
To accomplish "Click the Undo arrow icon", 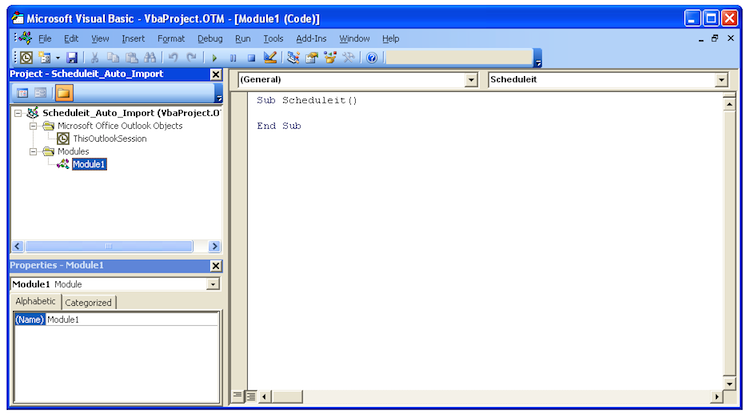I will pos(173,58).
